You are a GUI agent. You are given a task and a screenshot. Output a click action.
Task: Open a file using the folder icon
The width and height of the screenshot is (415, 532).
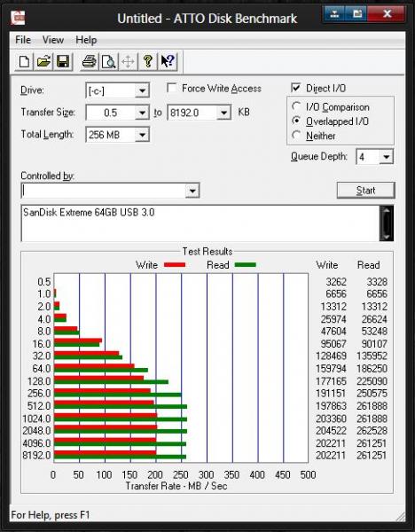[x=43, y=61]
